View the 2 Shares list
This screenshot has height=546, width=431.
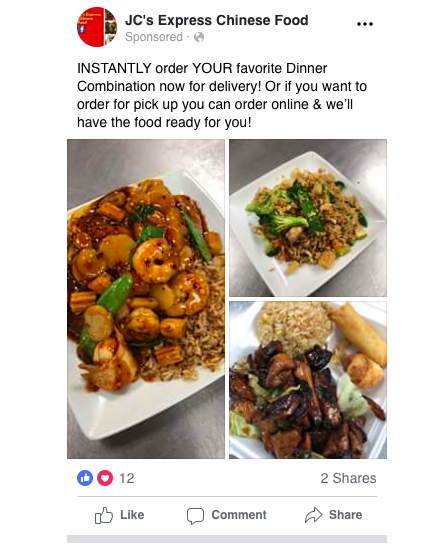pos(348,478)
